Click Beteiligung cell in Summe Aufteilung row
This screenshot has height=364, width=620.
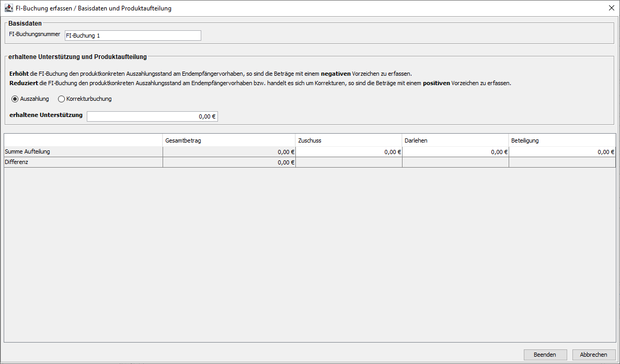[562, 152]
